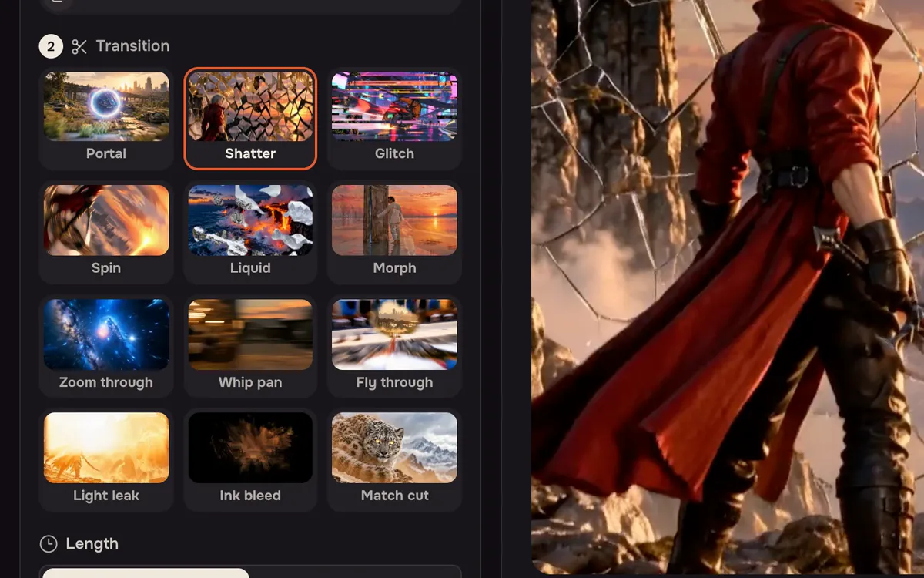Click the clock Length icon
The image size is (924, 578).
pos(49,544)
